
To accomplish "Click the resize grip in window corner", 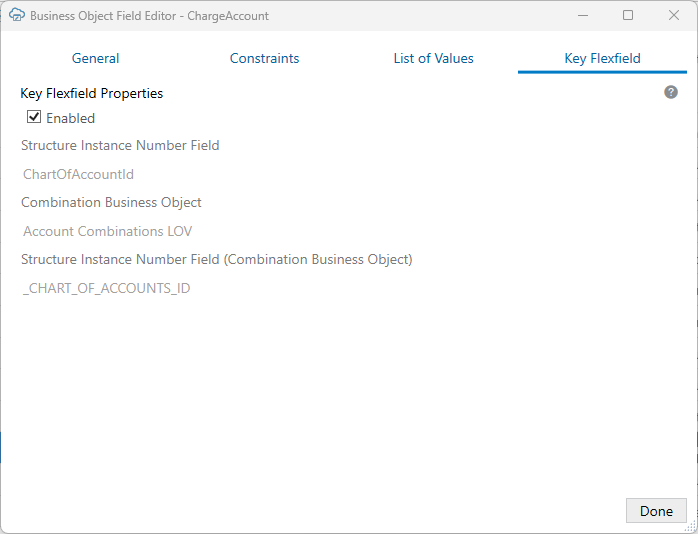I will pos(690,526).
